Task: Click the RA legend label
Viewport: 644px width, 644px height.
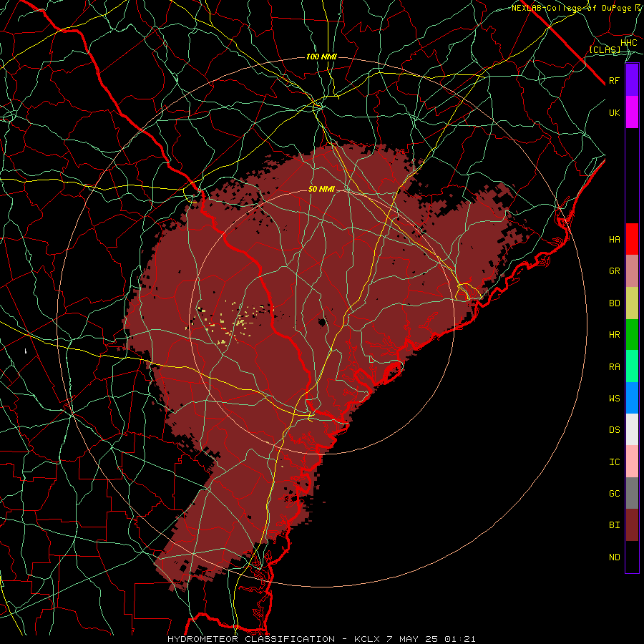Action: [614, 367]
